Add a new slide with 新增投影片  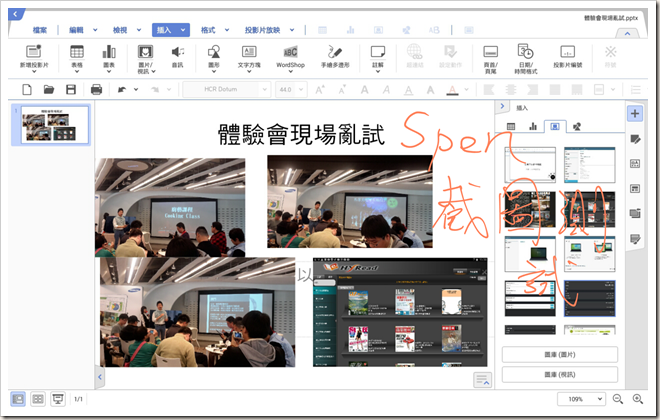click(x=34, y=58)
